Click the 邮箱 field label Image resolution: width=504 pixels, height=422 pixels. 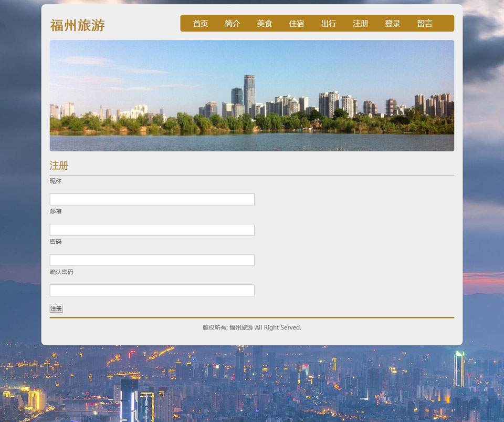[x=56, y=211]
